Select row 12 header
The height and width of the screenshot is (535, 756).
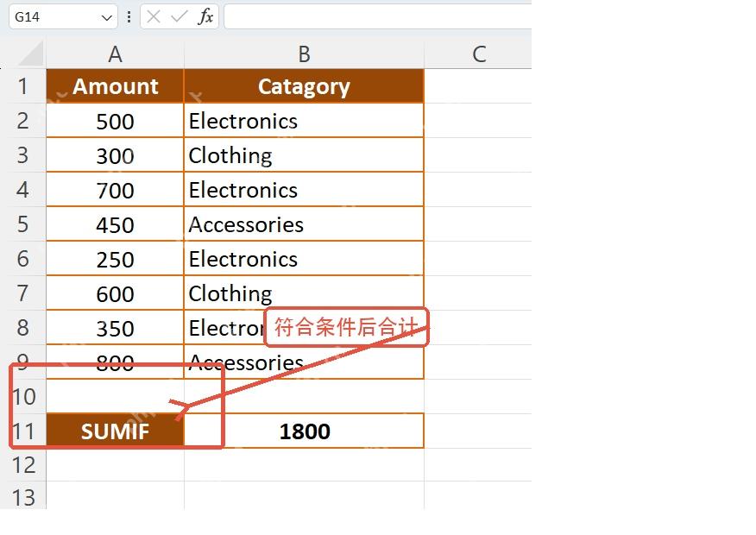pos(22,464)
